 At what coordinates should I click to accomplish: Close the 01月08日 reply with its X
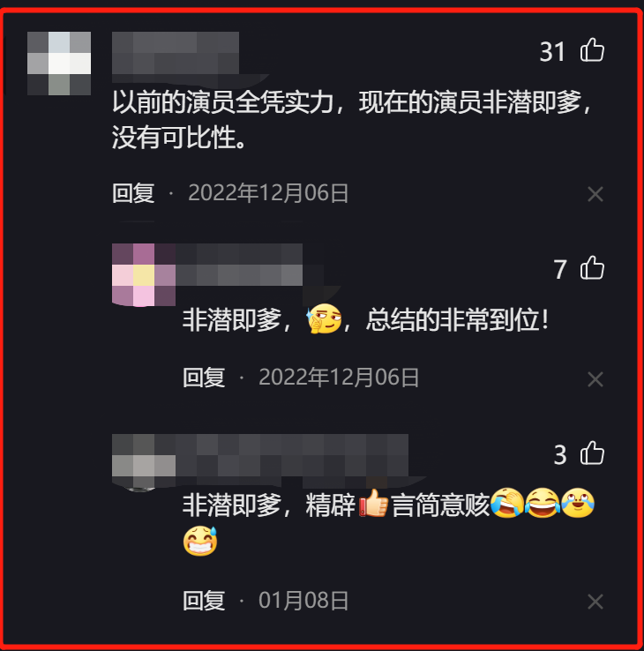click(x=595, y=602)
